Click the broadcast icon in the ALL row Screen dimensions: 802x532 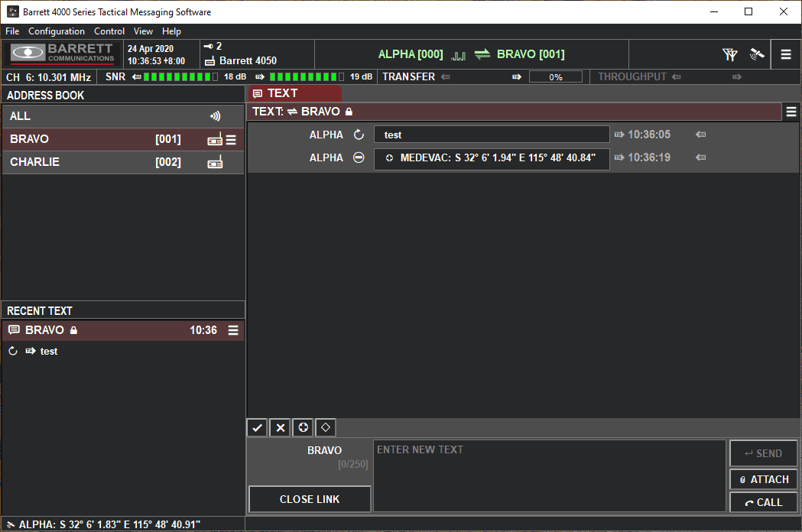tap(216, 116)
